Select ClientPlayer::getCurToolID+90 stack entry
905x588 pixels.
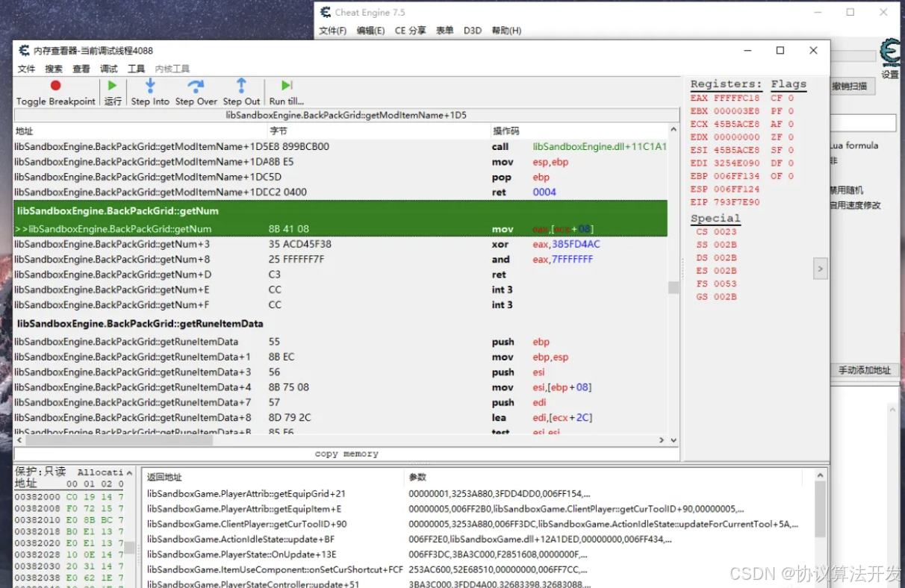479,524
